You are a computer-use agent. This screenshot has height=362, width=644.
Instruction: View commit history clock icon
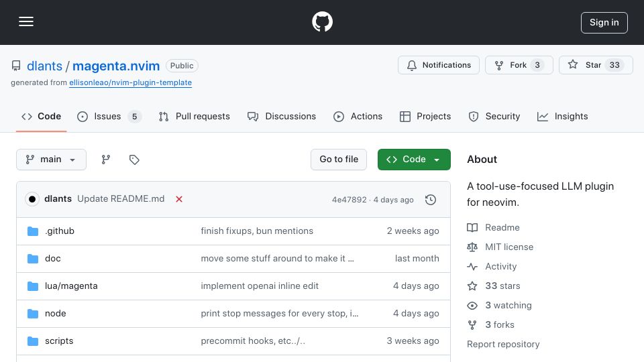pos(431,200)
